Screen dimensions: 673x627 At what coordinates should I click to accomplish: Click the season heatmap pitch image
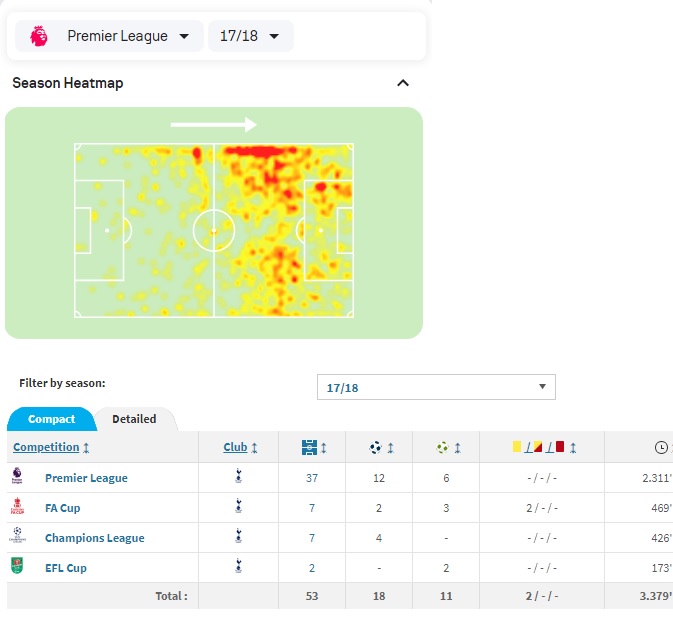(213, 230)
